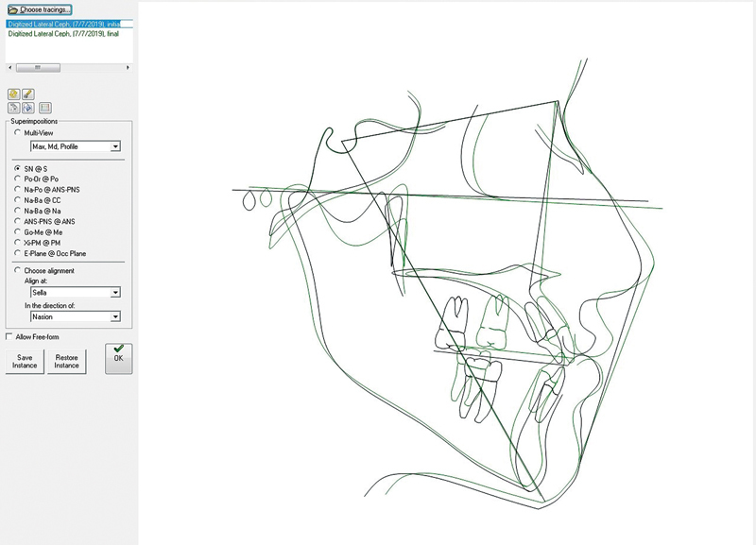Click the tracing list's left scroll arrow
This screenshot has height=545, width=756.
[x=10, y=68]
